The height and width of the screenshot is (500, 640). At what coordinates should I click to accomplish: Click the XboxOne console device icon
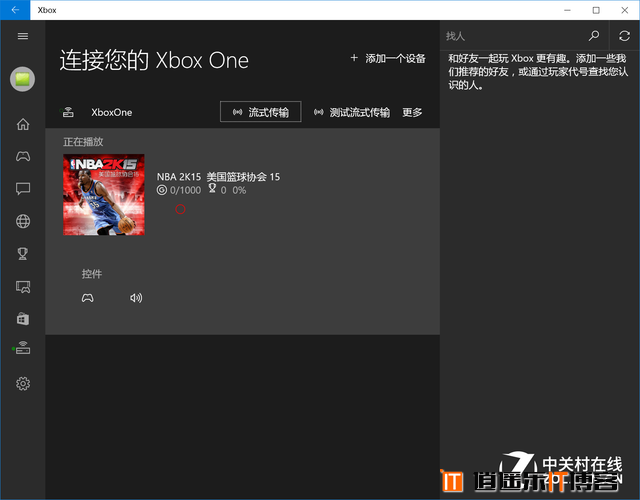pos(68,112)
